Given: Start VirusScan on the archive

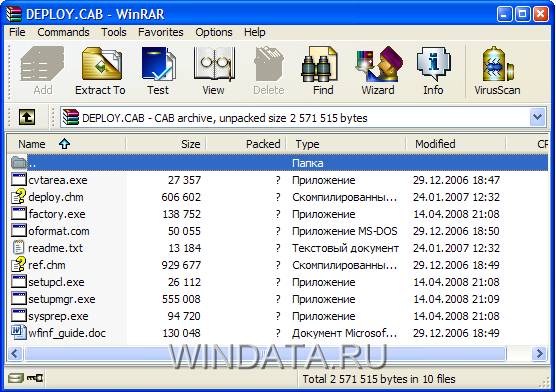Looking at the screenshot, I should [x=497, y=71].
